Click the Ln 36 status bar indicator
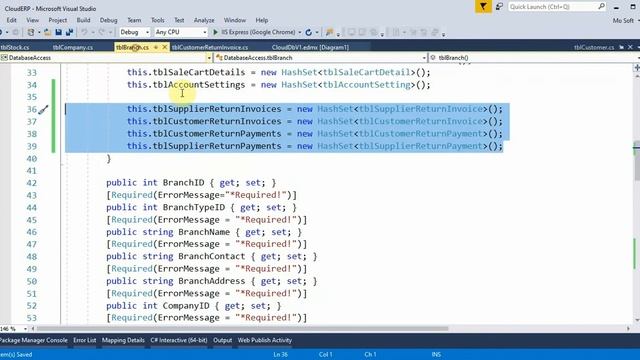The height and width of the screenshot is (360, 640). click(x=280, y=354)
